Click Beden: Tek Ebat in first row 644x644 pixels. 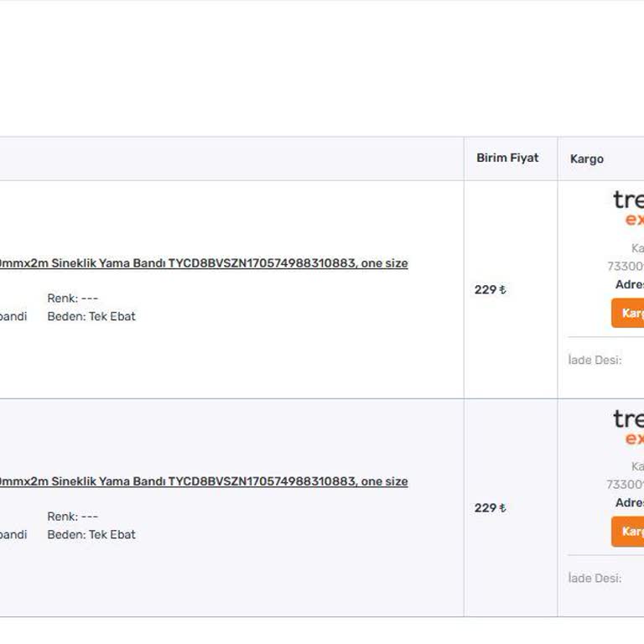[x=91, y=316]
